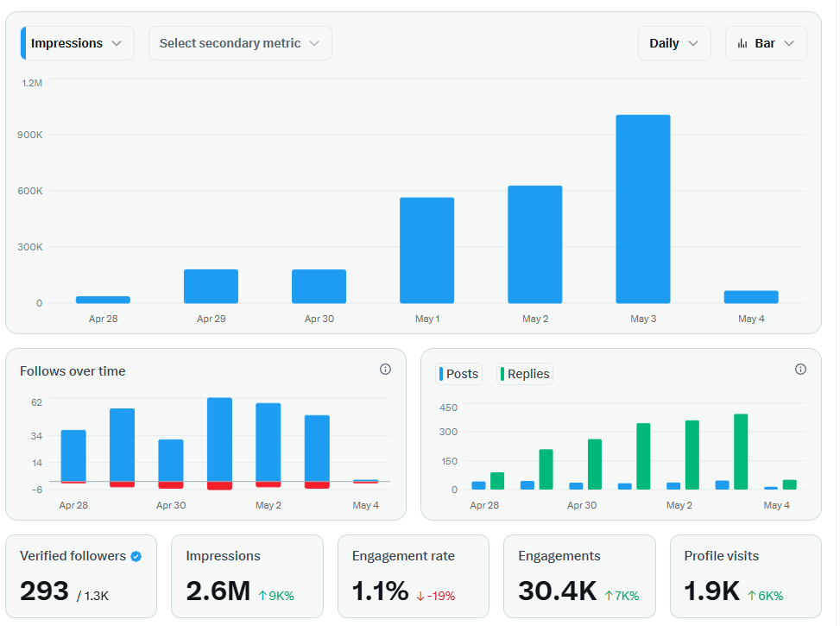Screen dimensions: 840x626
Task: Open the Engagements 30.4K card
Action: pyautogui.click(x=579, y=576)
